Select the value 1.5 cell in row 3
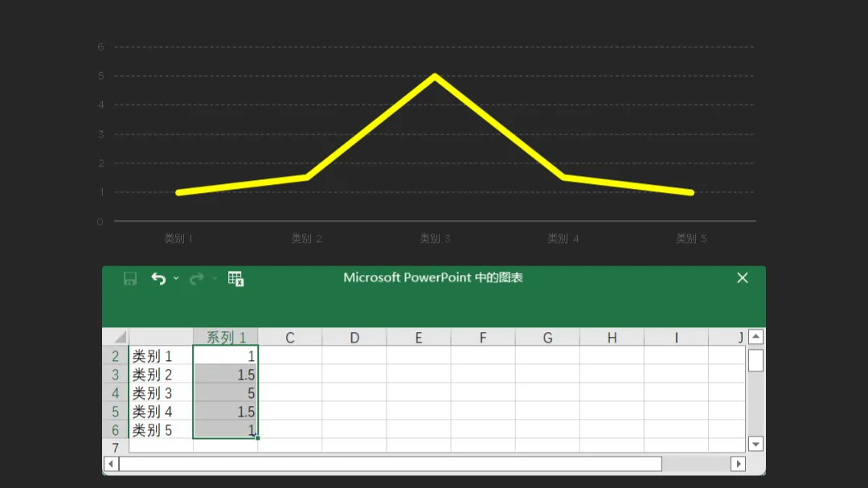Image resolution: width=868 pixels, height=488 pixels. pyautogui.click(x=225, y=374)
